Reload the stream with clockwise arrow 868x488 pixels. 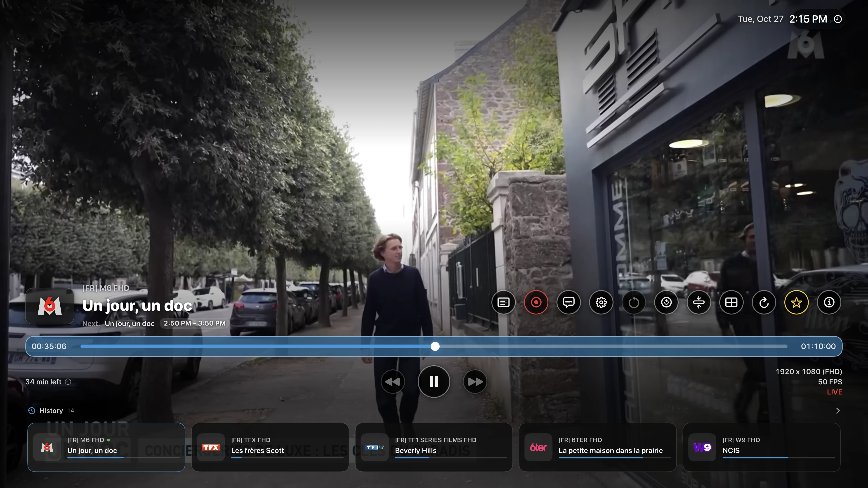(764, 303)
